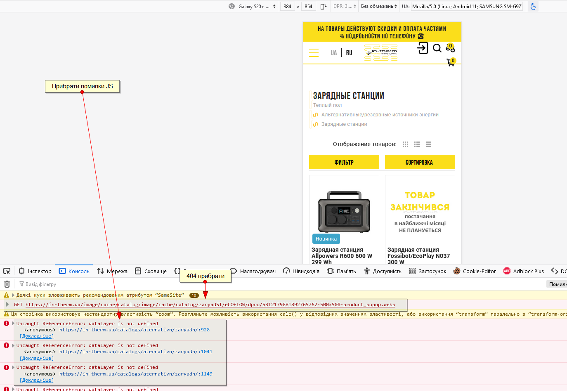Click the viewport width field showing 384
The image size is (567, 392).
(287, 7)
